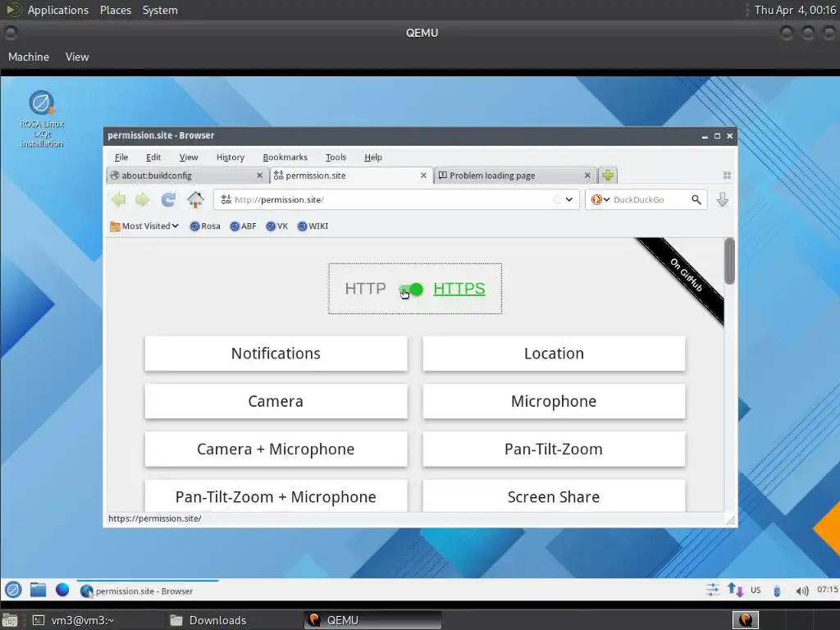The width and height of the screenshot is (840, 630).
Task: Follow the HTTPS link
Action: (x=459, y=289)
